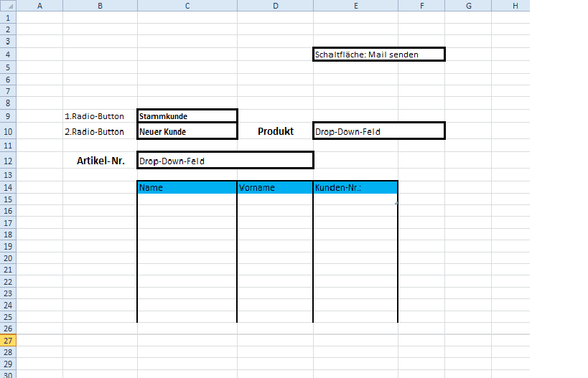Select row 10 header
The height and width of the screenshot is (378, 588).
pyautogui.click(x=8, y=131)
